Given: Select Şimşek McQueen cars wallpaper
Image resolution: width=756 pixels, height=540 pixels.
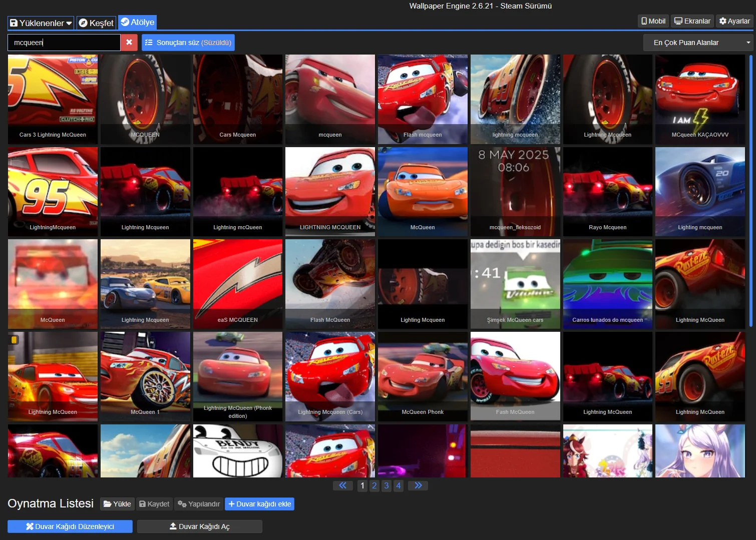Looking at the screenshot, I should pyautogui.click(x=515, y=284).
